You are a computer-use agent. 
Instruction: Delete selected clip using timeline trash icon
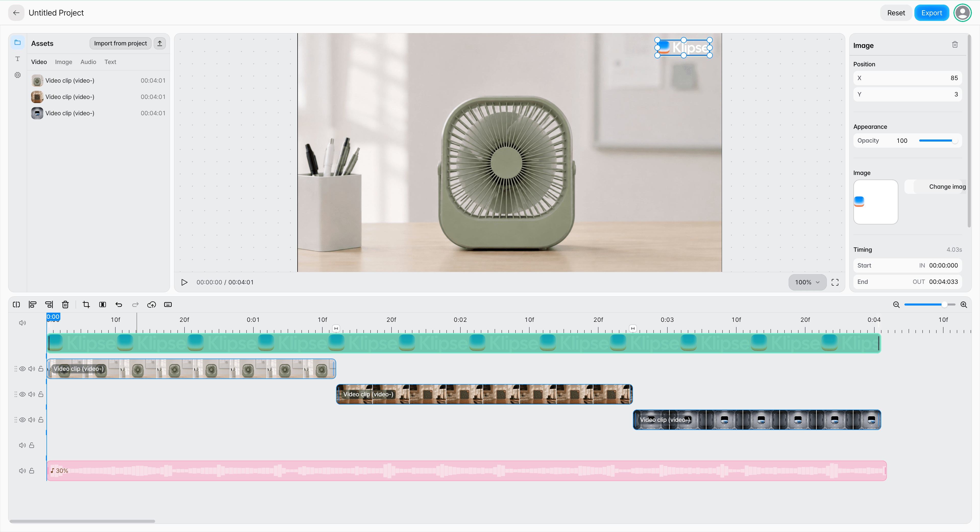click(65, 305)
